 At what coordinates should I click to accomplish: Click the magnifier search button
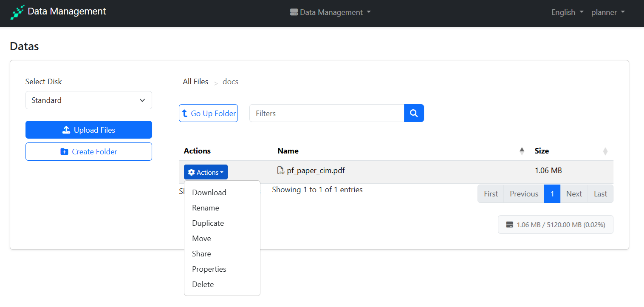[x=414, y=113]
